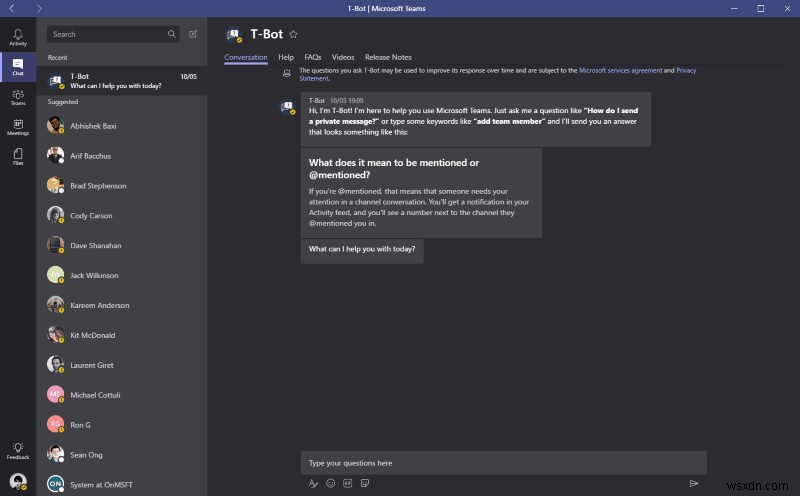
Task: Open chat with Kareem Anderson
Action: pos(122,305)
